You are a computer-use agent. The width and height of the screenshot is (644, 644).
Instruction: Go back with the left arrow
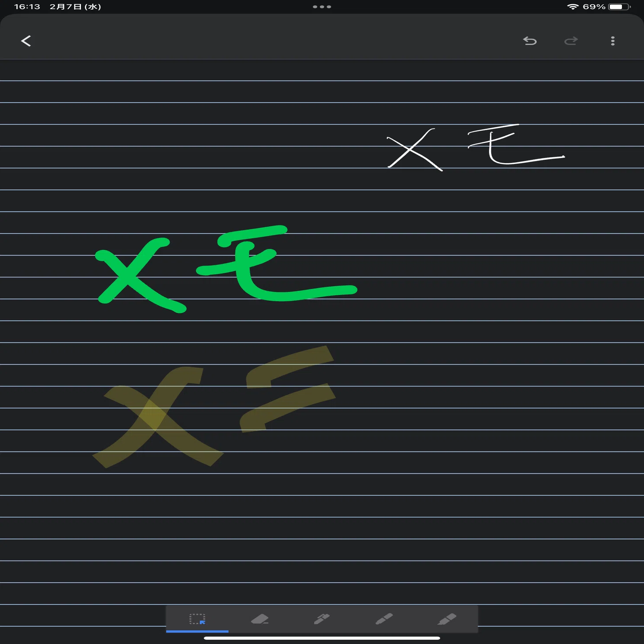26,41
